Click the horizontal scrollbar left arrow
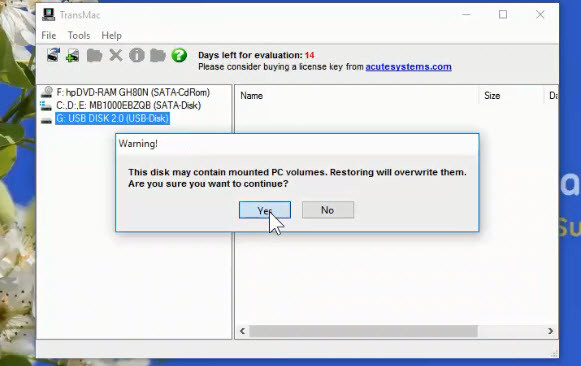 click(x=243, y=331)
